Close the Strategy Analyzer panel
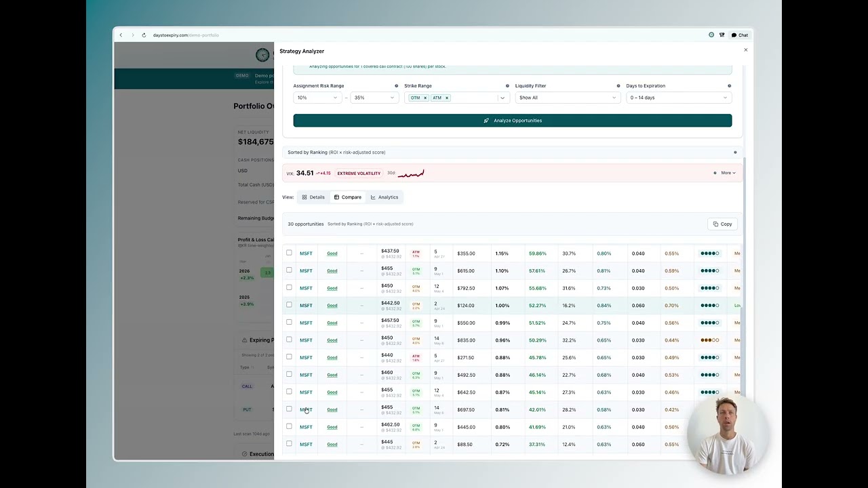 pos(746,50)
